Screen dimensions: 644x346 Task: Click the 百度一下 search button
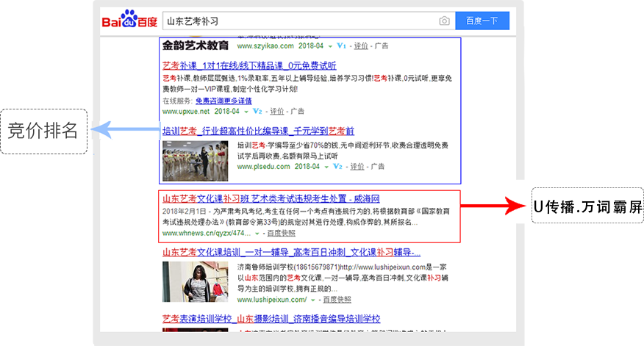(x=482, y=21)
